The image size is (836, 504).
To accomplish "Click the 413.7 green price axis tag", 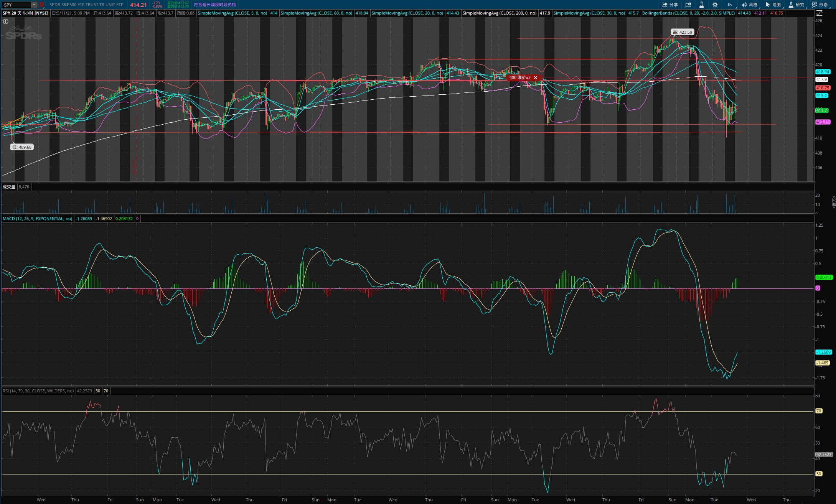I will [821, 110].
